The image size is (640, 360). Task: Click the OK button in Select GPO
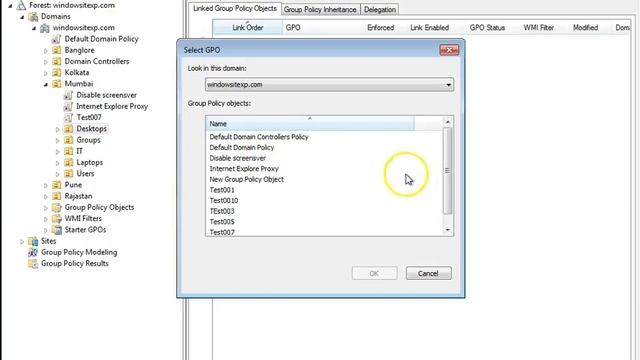click(374, 273)
